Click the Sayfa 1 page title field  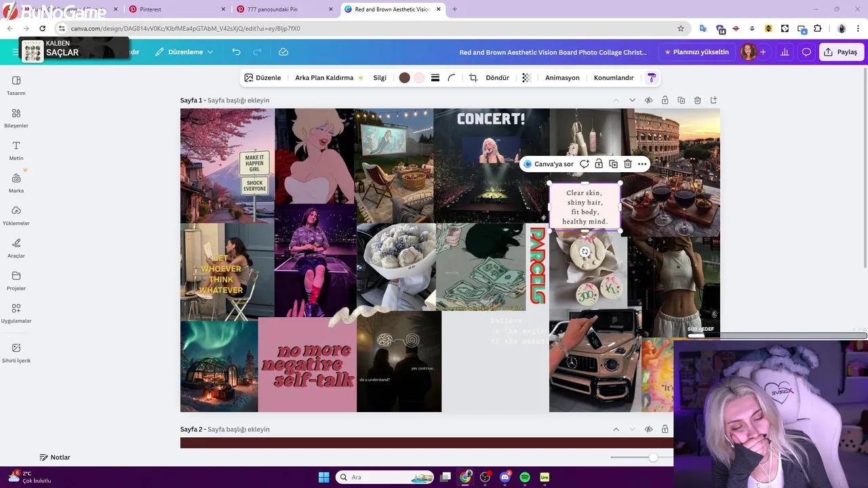point(238,100)
